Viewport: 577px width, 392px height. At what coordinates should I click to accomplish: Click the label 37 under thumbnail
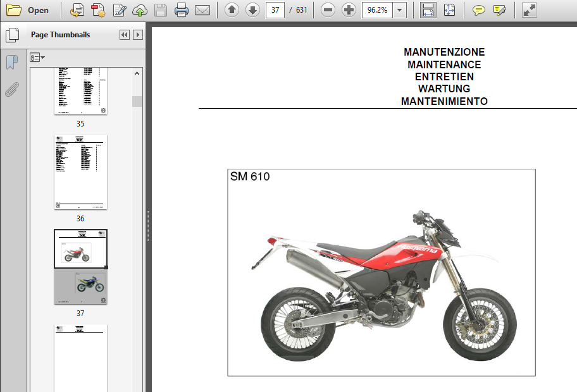(x=80, y=314)
